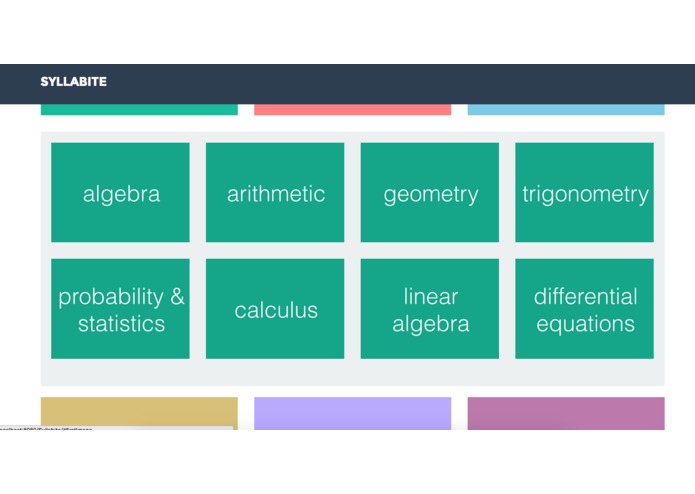Open the tan yellow category block
This screenshot has width=695, height=494.
[139, 413]
